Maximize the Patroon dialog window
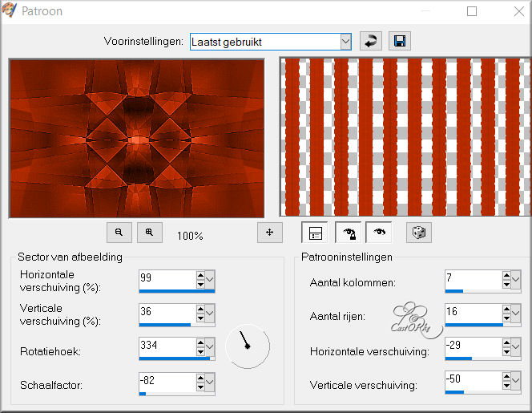Viewport: 532px width, 413px height. (472, 11)
